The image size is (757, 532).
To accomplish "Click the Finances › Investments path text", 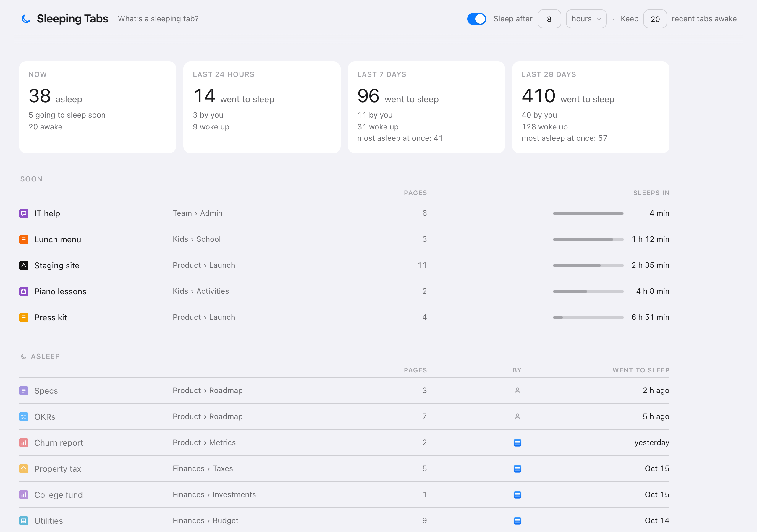I will pos(214,495).
